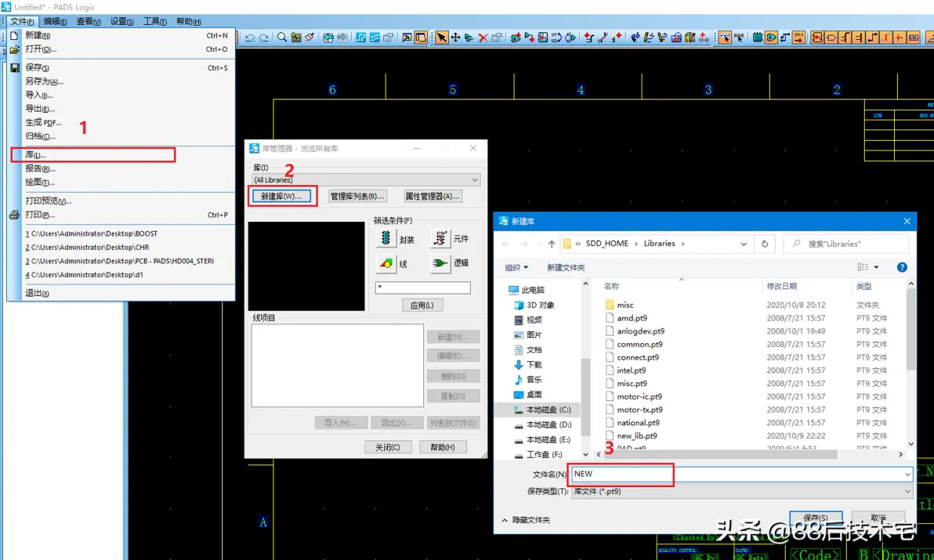The image size is (934, 560).
Task: Click Help (帮助) button in Library Manager
Action: point(443,447)
